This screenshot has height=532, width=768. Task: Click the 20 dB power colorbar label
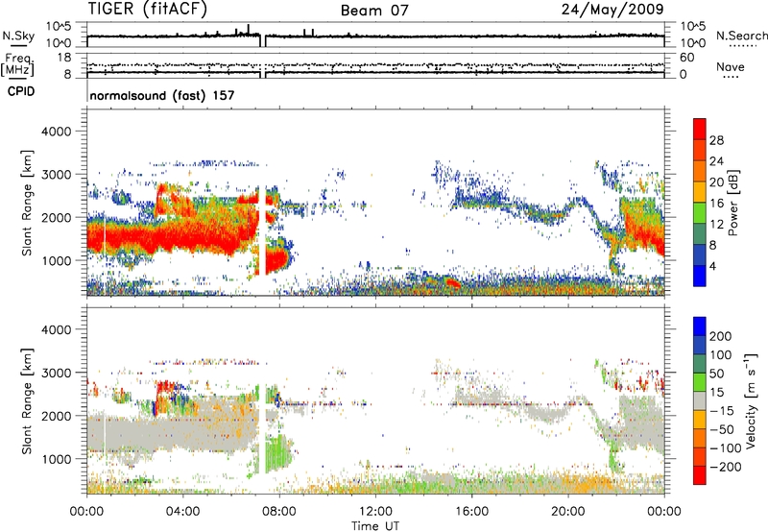(716, 182)
